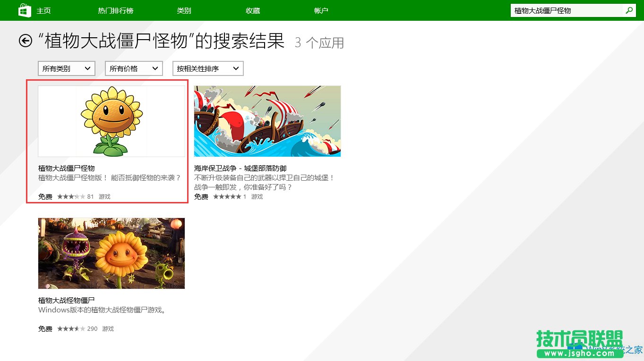Click the search magnifying glass icon
Viewport: 644px width, 361px height.
(x=628, y=10)
